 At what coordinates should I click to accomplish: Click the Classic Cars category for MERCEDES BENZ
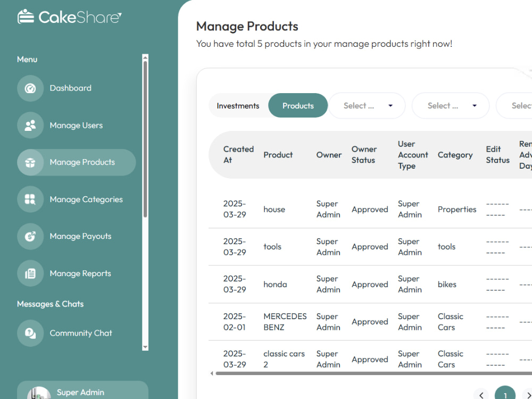(x=450, y=322)
